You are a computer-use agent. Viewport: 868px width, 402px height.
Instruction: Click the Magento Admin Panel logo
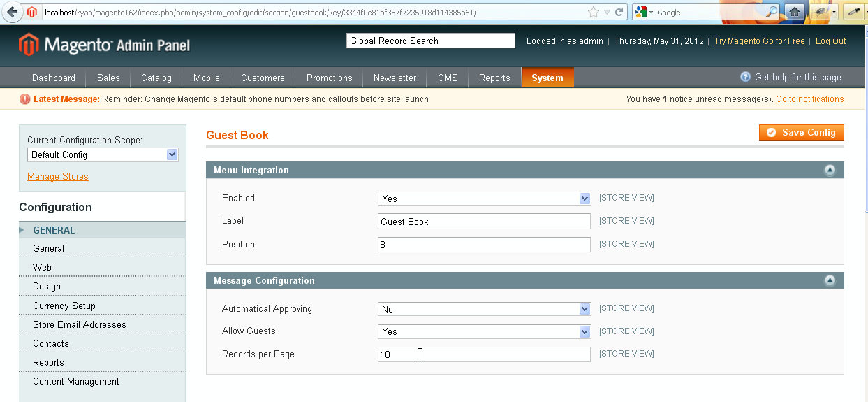(x=105, y=45)
